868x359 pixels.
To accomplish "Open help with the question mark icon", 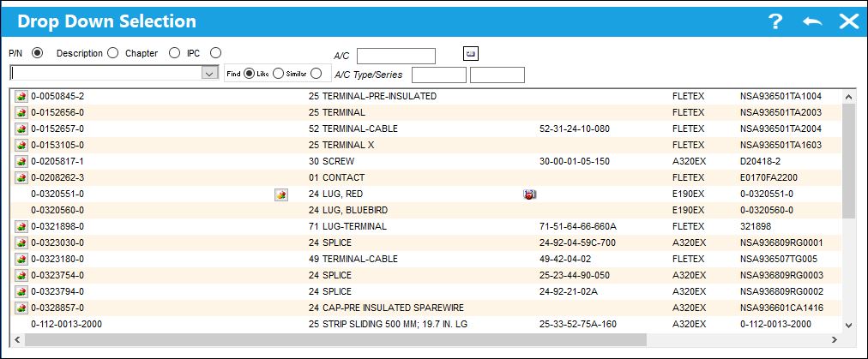I will [x=775, y=21].
